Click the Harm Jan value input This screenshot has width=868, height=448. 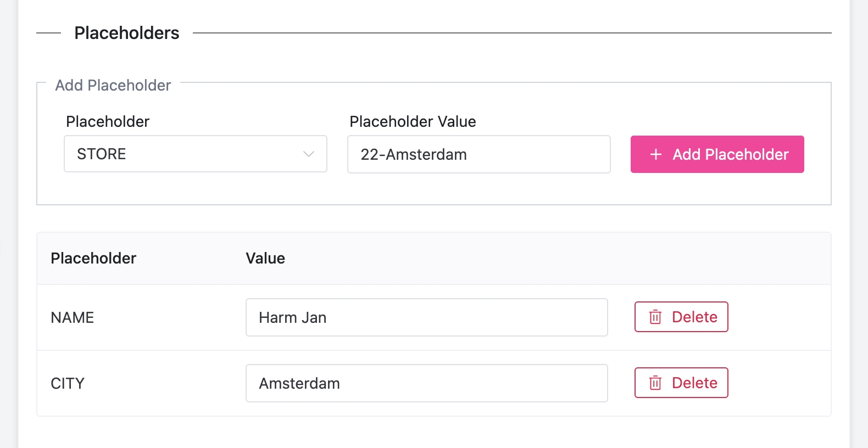click(426, 318)
